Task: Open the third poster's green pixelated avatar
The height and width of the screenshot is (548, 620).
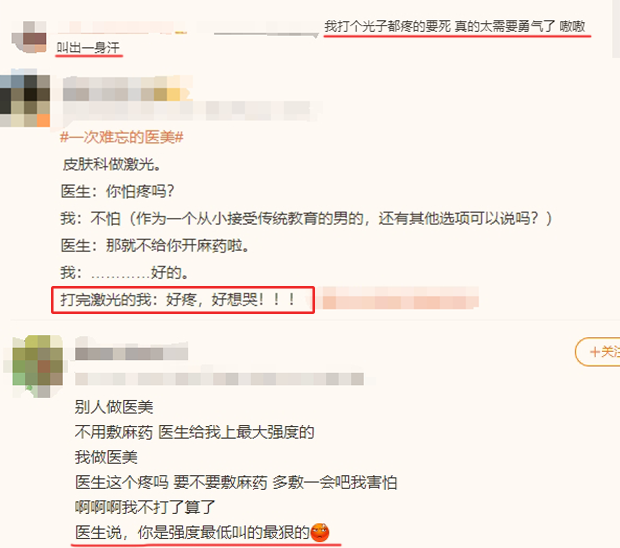Action: click(x=37, y=365)
